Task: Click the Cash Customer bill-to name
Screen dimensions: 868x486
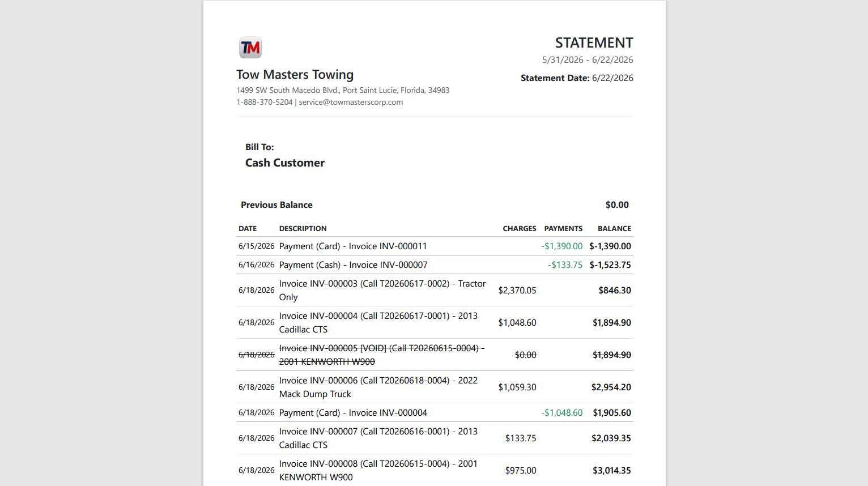Action: tap(285, 163)
